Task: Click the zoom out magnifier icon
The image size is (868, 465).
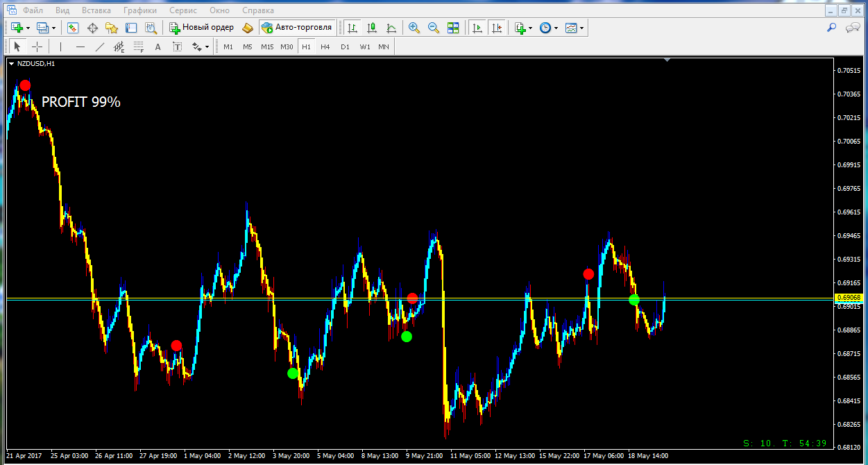Action: (434, 28)
